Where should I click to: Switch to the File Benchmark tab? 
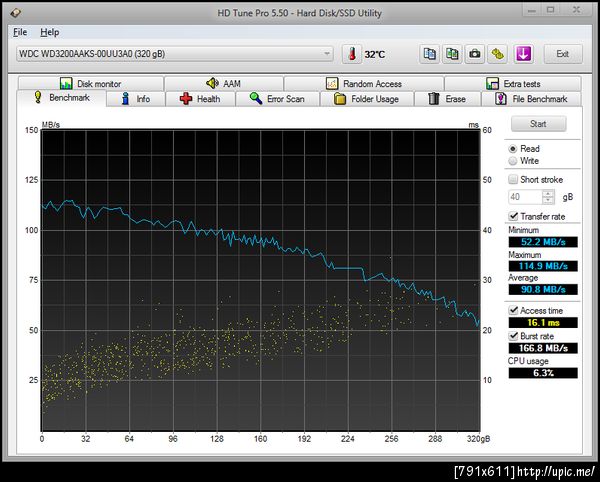pos(532,99)
